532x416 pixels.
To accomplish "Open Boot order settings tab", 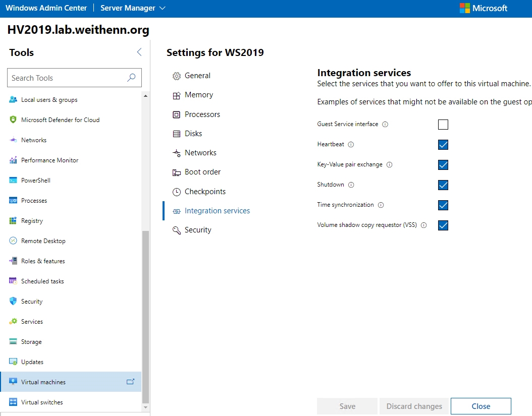I will 196,172.
